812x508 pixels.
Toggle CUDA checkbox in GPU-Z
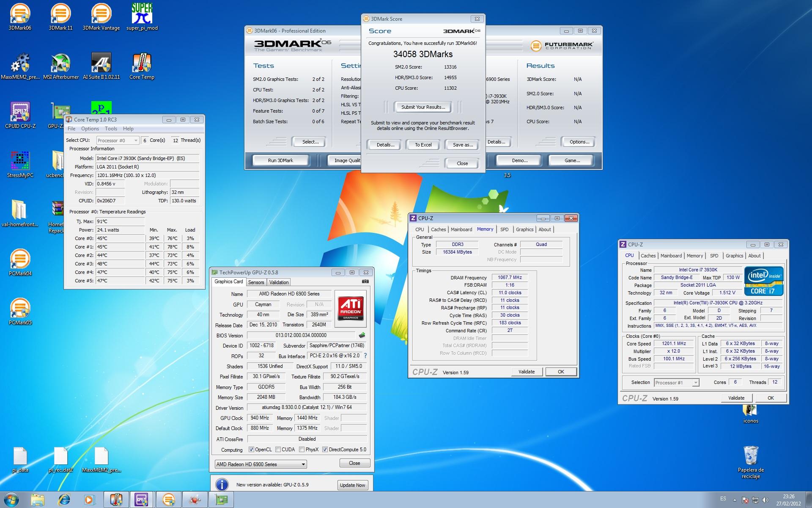tap(278, 450)
